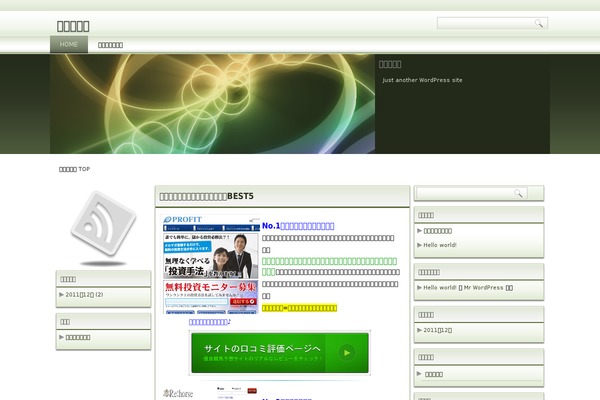Screen dimensions: 600x400
Task: Open the Hello world! Mr WordPress comment link
Action: [x=468, y=287]
